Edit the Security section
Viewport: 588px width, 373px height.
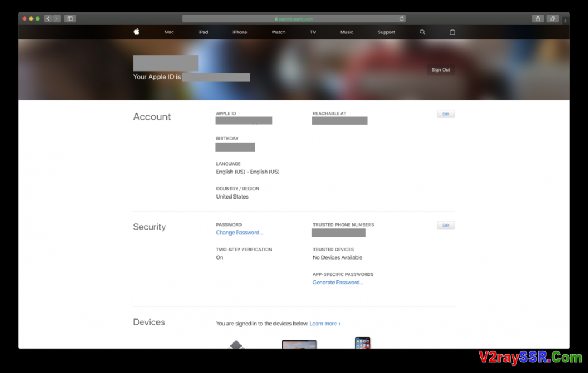446,225
